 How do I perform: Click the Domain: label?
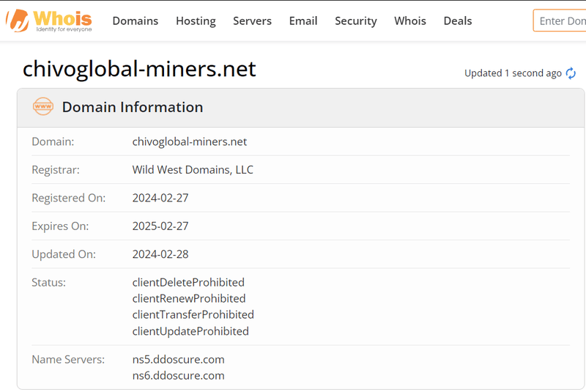[53, 141]
